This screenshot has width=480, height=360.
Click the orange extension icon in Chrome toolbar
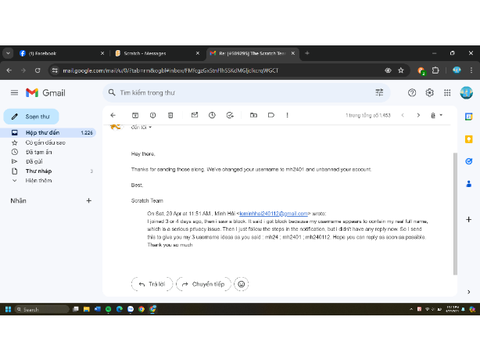(x=421, y=71)
